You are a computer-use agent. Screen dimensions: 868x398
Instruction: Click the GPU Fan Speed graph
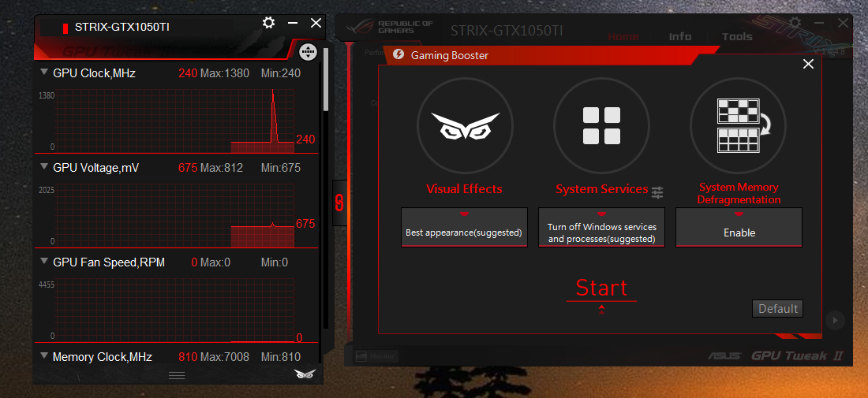[175, 308]
